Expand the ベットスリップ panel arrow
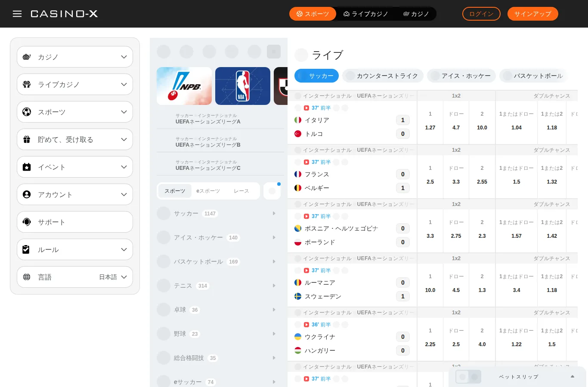The width and height of the screenshot is (588, 387). [573, 377]
